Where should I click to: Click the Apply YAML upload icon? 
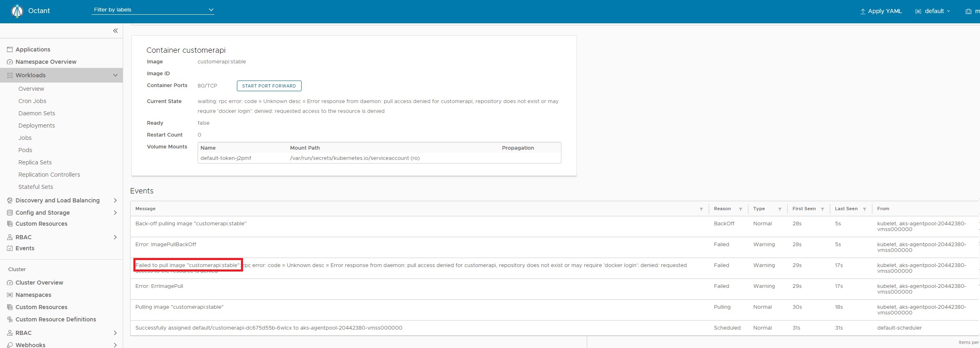[863, 11]
